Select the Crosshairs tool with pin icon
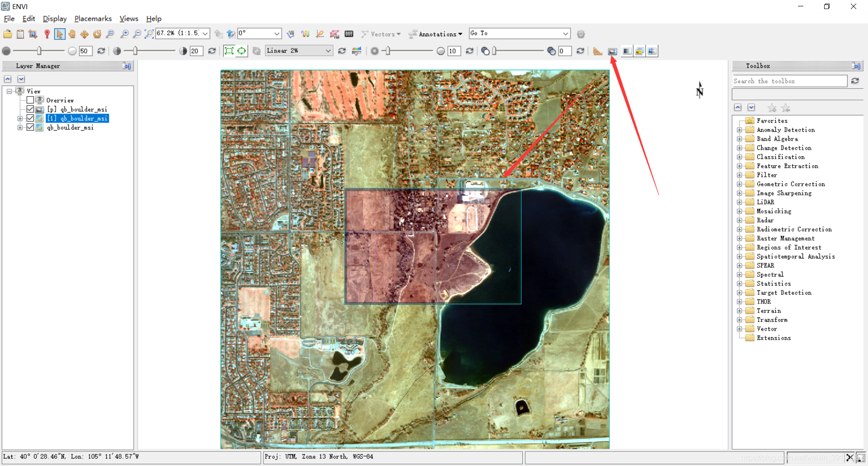The image size is (868, 466). tap(47, 34)
